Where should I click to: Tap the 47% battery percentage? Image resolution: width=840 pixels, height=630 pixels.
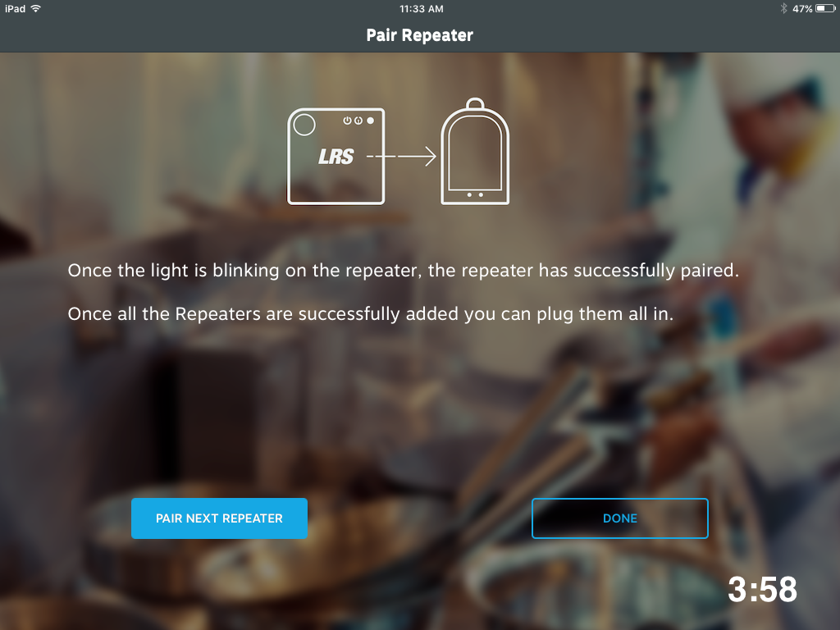(802, 8)
